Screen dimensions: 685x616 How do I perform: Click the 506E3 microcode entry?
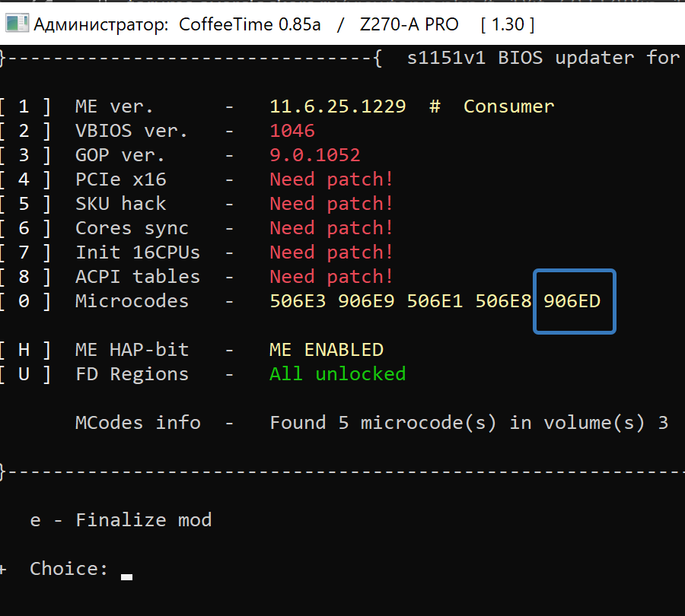298,301
